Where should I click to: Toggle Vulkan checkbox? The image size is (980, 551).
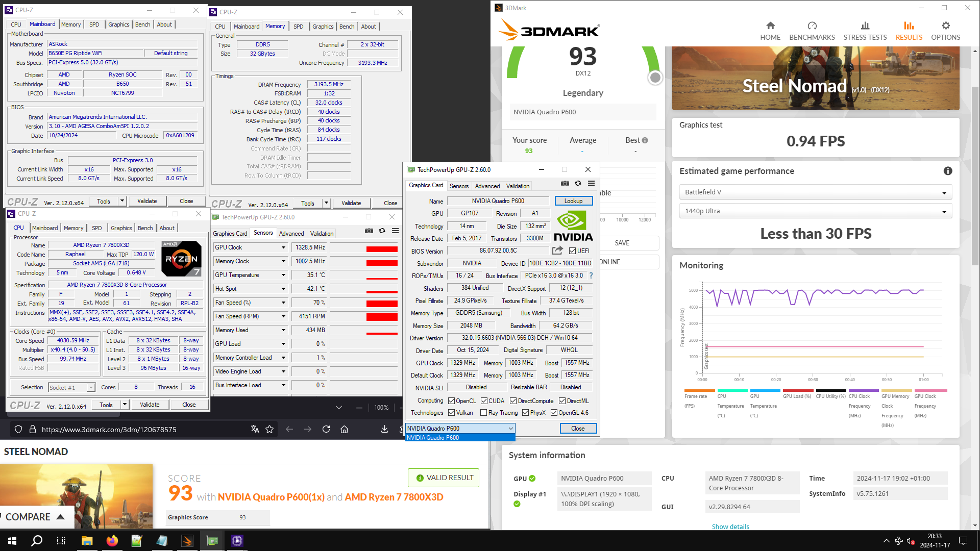451,413
